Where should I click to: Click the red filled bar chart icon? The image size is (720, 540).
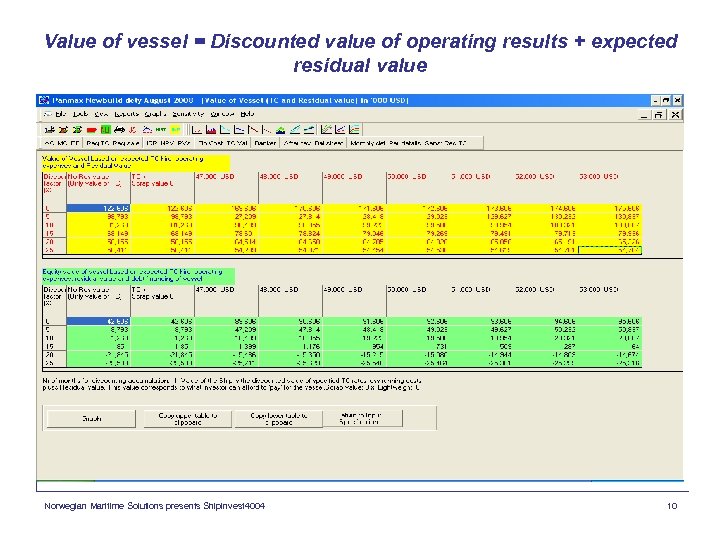(x=211, y=129)
